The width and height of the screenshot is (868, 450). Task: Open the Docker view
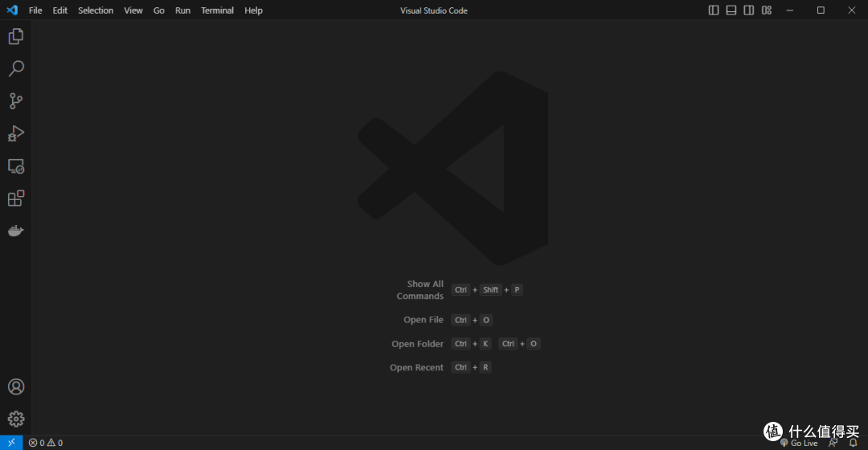point(15,231)
